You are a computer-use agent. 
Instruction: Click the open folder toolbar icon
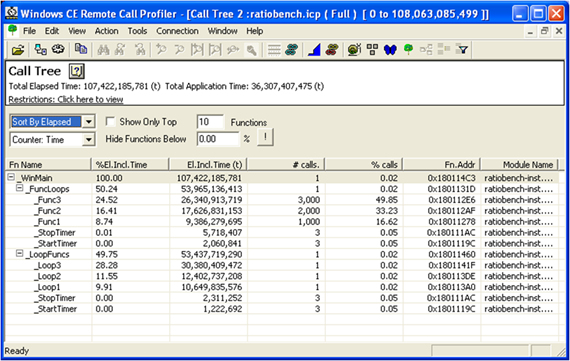click(18, 50)
